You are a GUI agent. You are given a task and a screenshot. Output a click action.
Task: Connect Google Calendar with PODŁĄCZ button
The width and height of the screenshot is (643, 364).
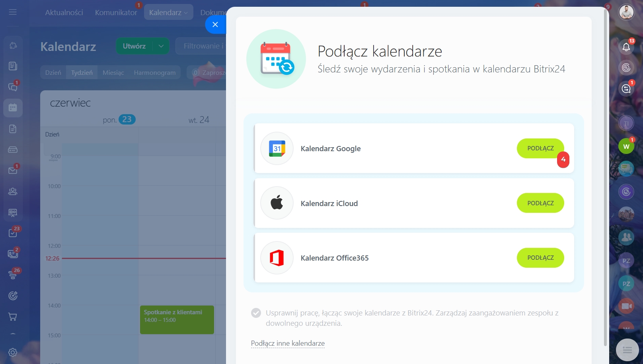click(x=540, y=148)
